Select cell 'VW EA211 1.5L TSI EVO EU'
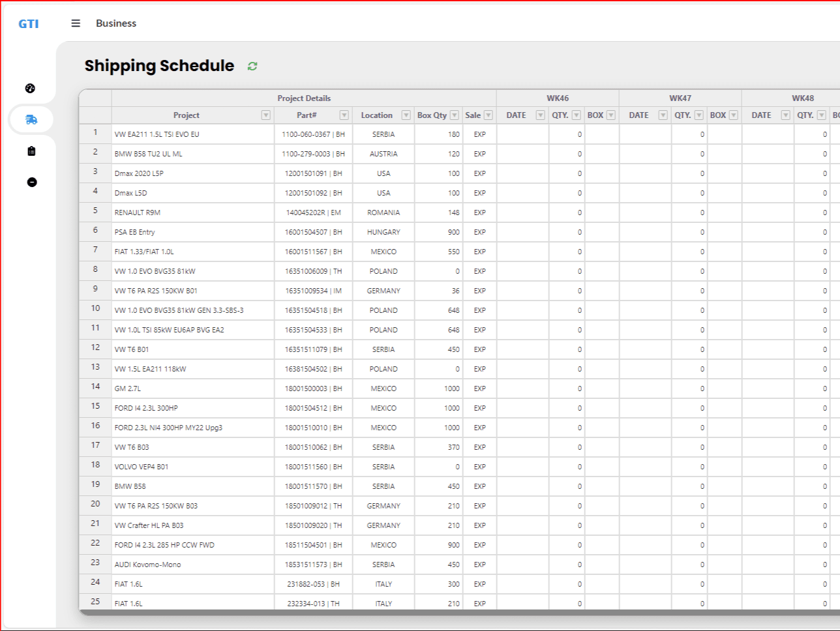The height and width of the screenshot is (631, 840). click(193, 134)
